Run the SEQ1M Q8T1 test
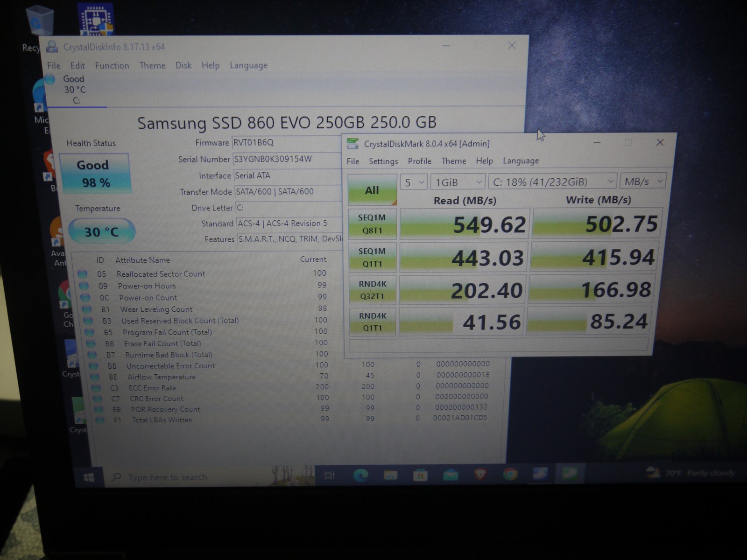The width and height of the screenshot is (747, 560). [372, 224]
